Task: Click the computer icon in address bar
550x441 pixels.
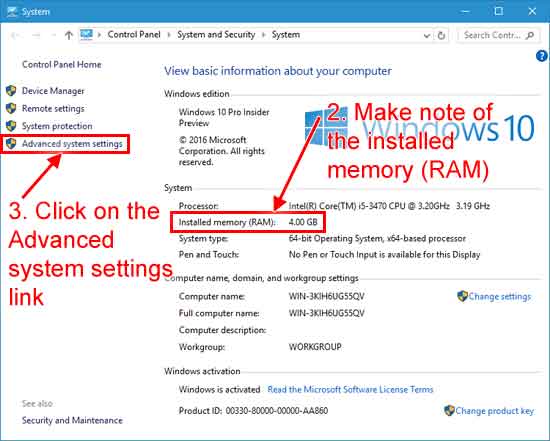Action: click(86, 34)
